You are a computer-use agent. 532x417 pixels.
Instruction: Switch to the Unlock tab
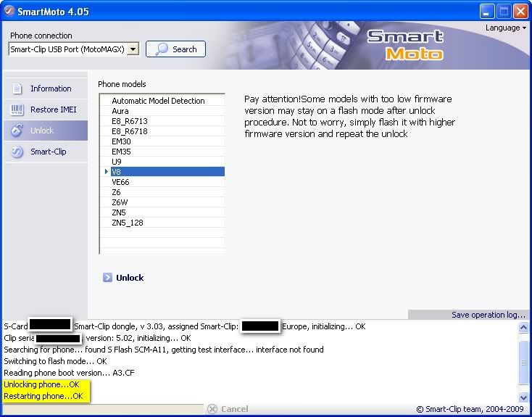tap(46, 131)
